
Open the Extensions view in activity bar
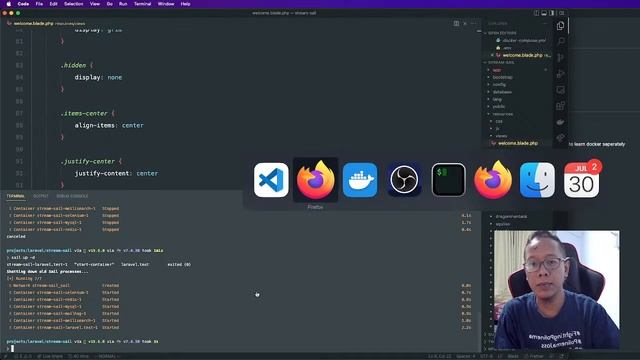[560, 106]
